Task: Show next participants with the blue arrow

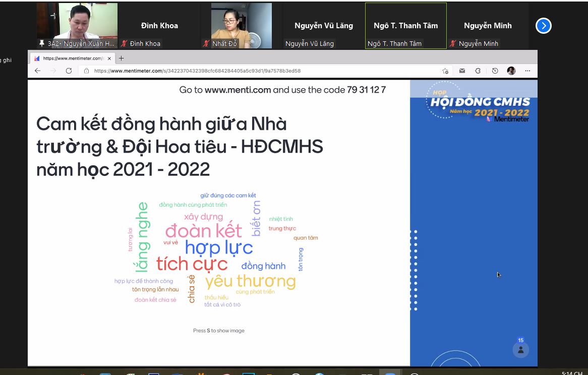Action: [x=543, y=26]
